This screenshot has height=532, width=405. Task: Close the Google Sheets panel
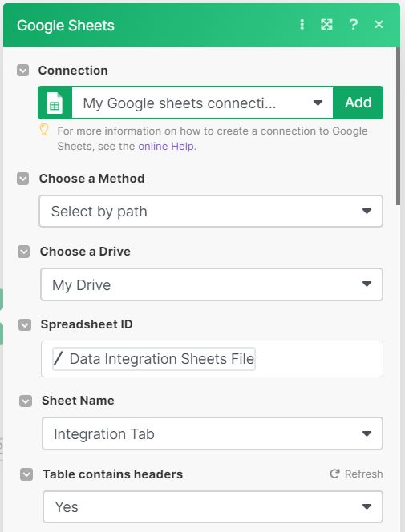pos(379,24)
